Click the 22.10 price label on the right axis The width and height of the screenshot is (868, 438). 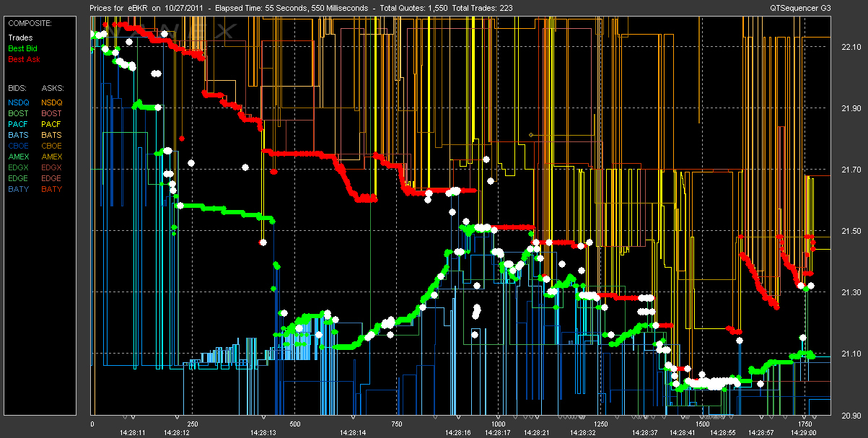click(x=851, y=47)
